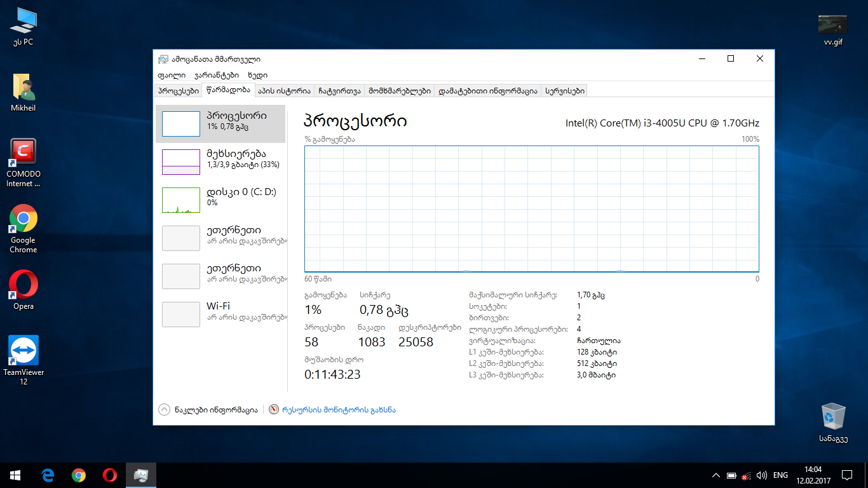Open the ფაილი menu
The width and height of the screenshot is (868, 488).
pyautogui.click(x=171, y=75)
